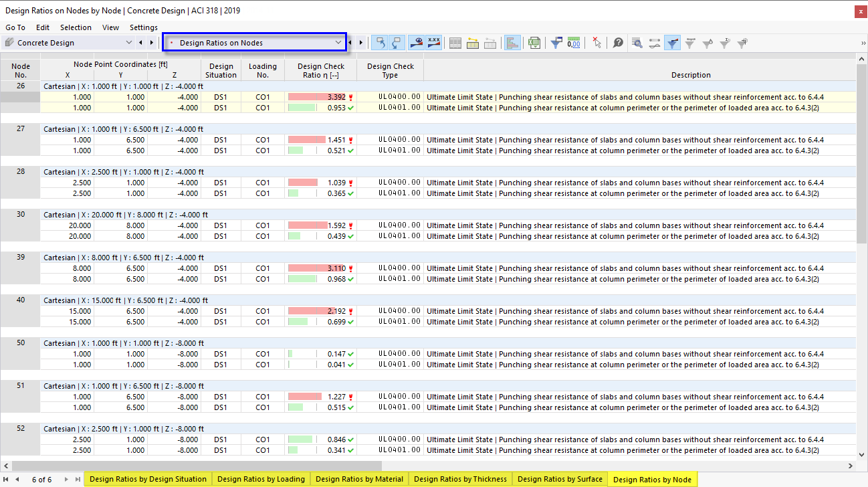
Task: Open the table search magnifier tool
Action: click(637, 42)
